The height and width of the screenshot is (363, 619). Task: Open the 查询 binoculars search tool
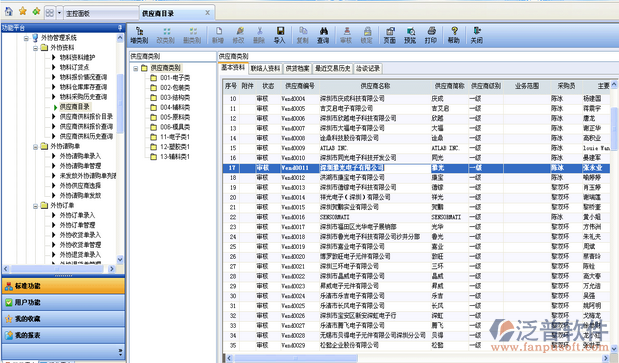pyautogui.click(x=323, y=35)
